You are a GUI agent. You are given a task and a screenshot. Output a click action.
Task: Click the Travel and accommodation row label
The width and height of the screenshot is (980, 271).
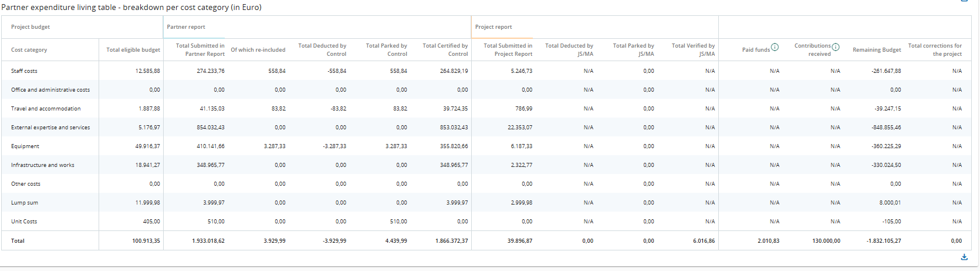[x=46, y=109]
